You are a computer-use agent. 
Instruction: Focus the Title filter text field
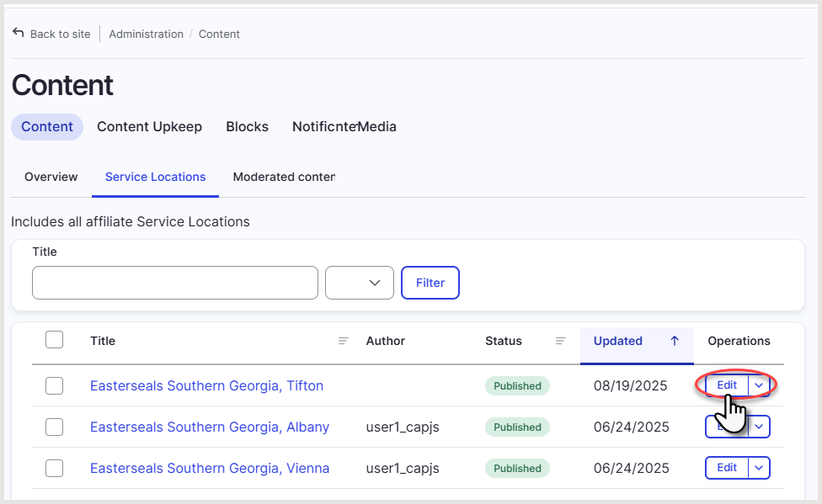tap(175, 283)
